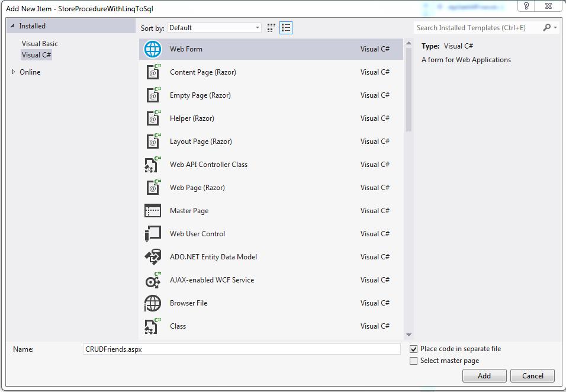Viewport: 566px width, 392px height.
Task: Close the Add New Item dialog
Action: pyautogui.click(x=548, y=6)
